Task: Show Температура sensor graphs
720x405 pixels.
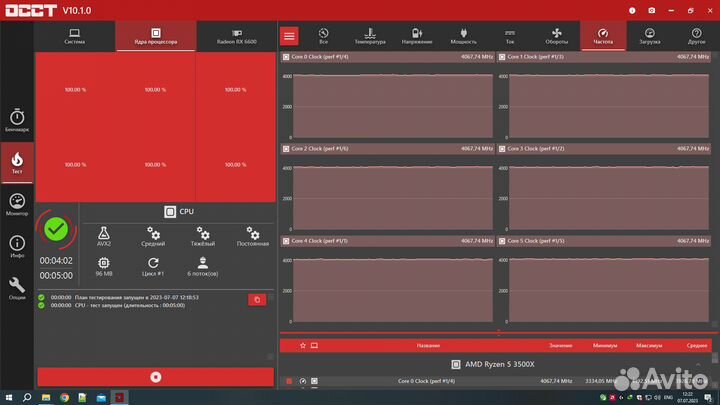Action: 369,36
